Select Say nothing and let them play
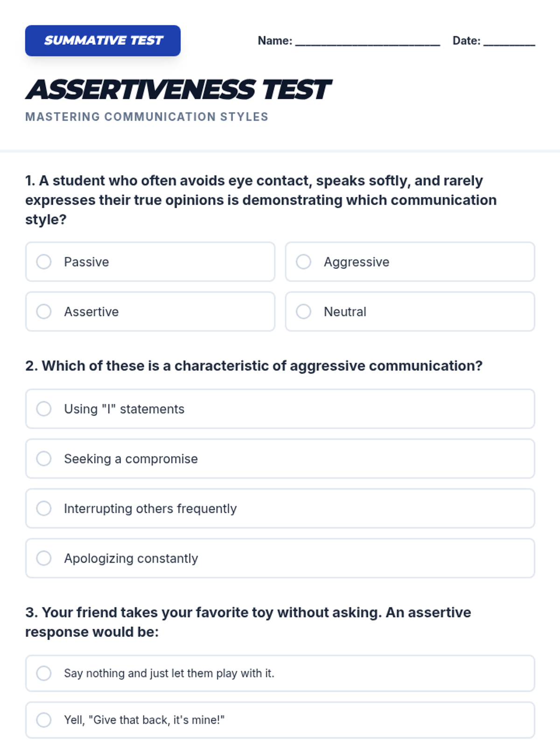 tap(44, 673)
